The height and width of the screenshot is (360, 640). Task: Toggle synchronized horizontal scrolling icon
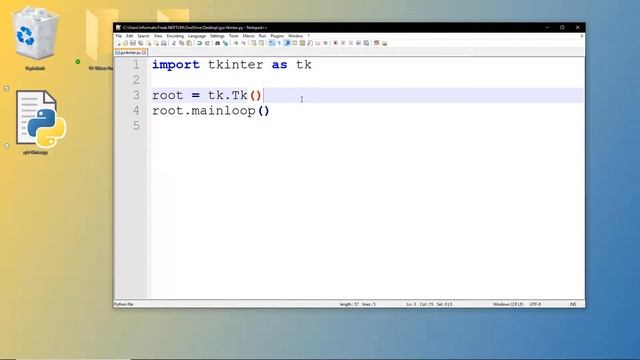(261, 43)
